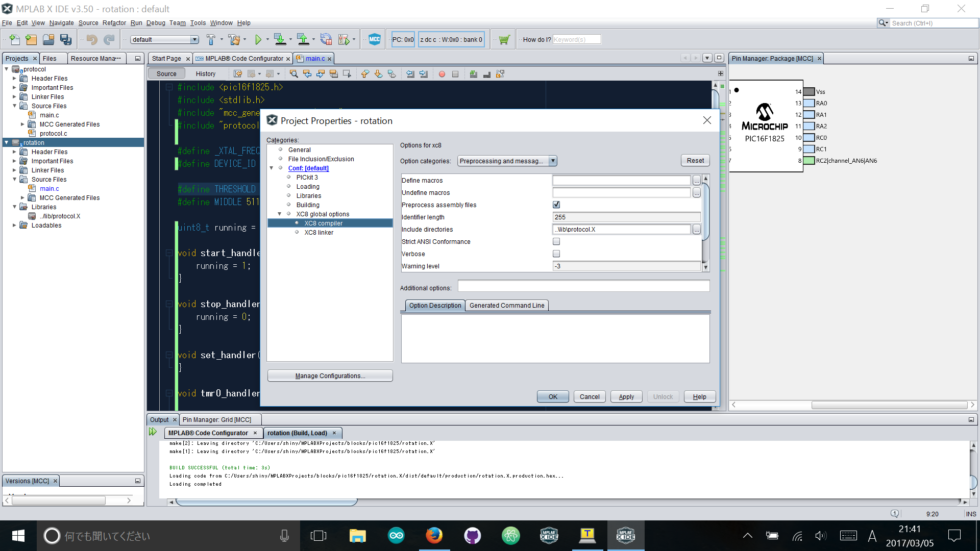Click RA0 pin box in Pin Manager
This screenshot has height=551, width=980.
click(809, 103)
